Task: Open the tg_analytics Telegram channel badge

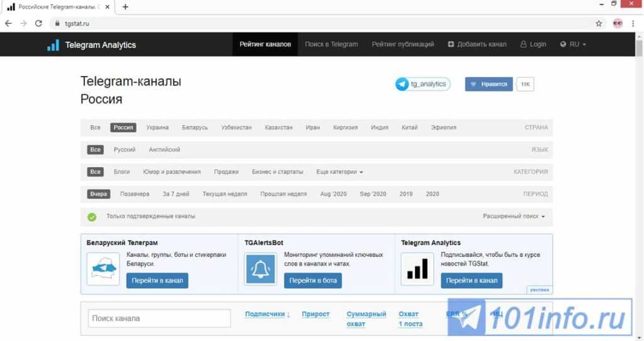Action: pos(423,84)
